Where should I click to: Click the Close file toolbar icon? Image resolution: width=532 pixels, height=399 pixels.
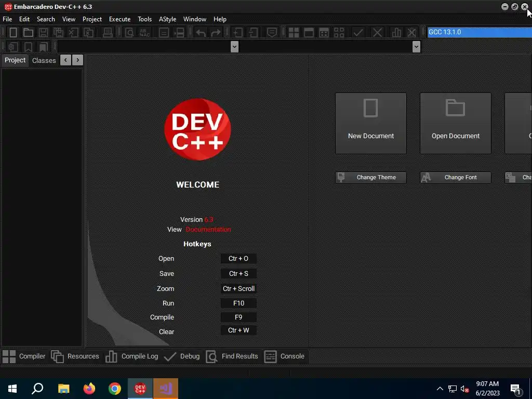click(x=73, y=33)
